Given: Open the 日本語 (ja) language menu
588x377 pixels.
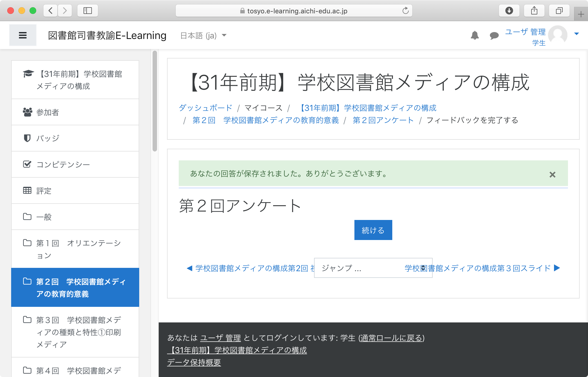Looking at the screenshot, I should [203, 36].
